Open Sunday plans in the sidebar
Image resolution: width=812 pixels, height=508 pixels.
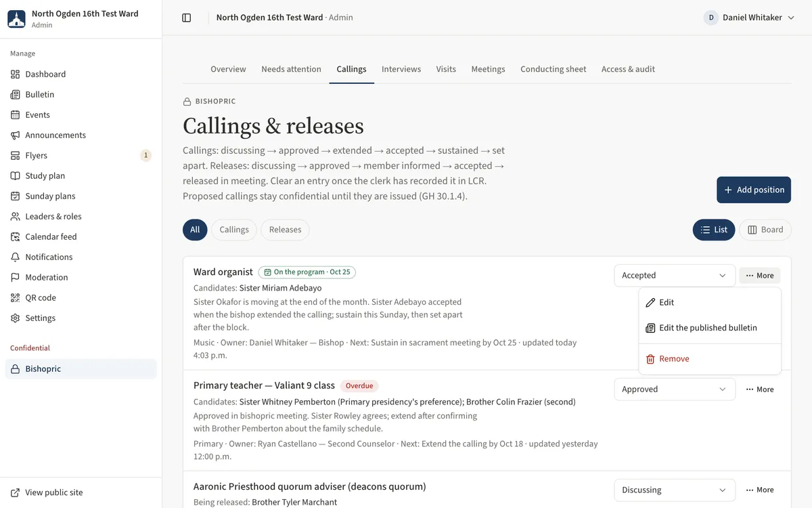pyautogui.click(x=81, y=196)
